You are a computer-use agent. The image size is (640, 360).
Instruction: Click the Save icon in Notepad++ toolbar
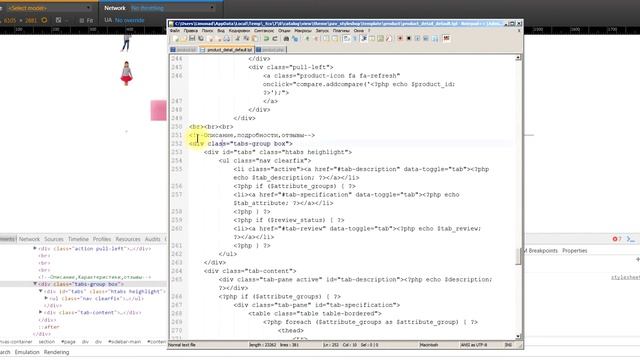pos(192,38)
